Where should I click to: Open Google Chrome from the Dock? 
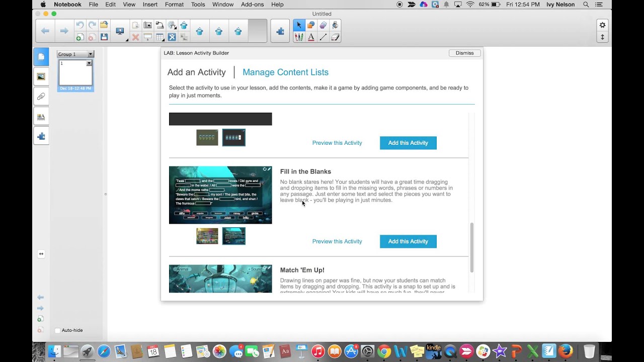click(x=384, y=351)
